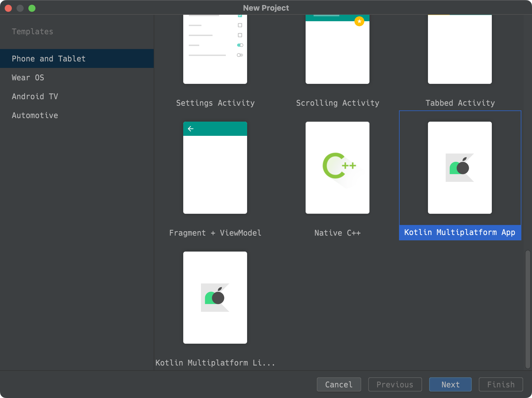Click the Scrolling Activity label
The height and width of the screenshot is (398, 532).
coord(338,103)
